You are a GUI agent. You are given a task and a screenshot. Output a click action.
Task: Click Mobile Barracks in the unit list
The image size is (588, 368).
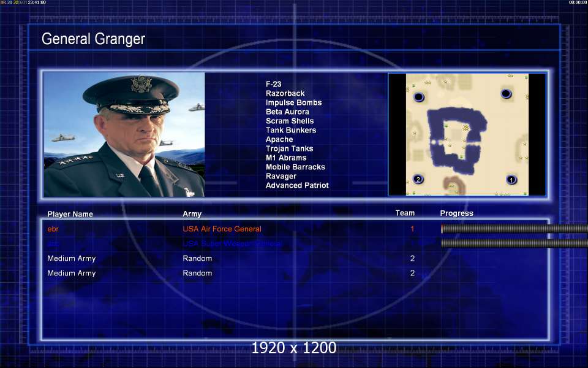point(295,167)
